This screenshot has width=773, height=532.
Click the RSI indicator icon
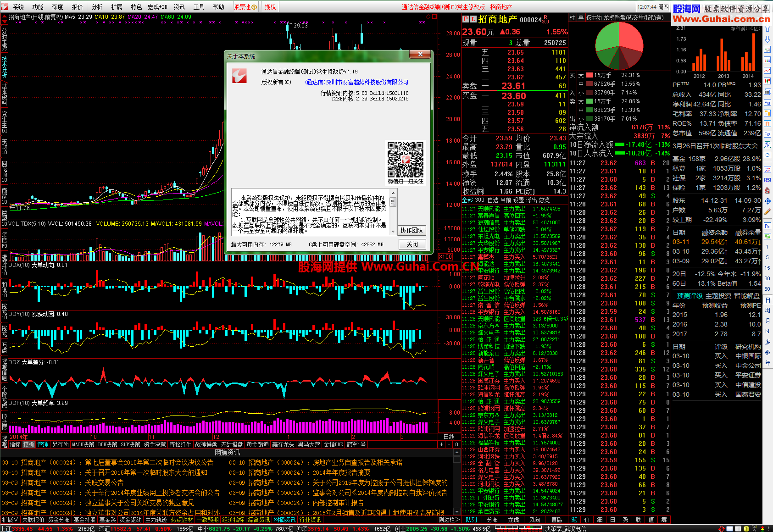[x=767, y=180]
